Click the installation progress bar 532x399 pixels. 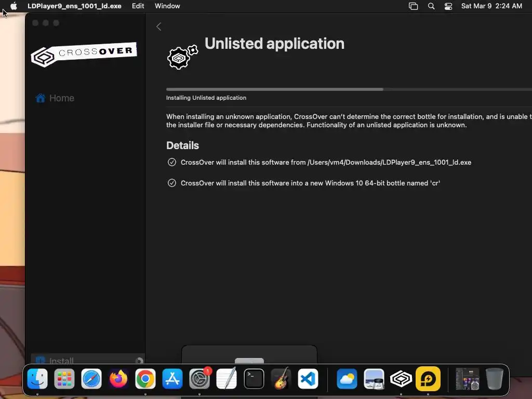(349, 89)
